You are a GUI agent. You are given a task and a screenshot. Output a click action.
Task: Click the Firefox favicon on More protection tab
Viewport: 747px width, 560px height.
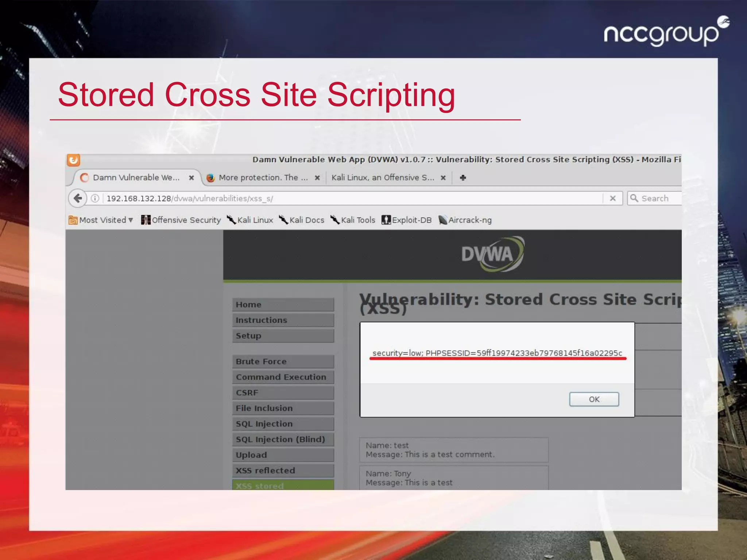[x=210, y=178]
